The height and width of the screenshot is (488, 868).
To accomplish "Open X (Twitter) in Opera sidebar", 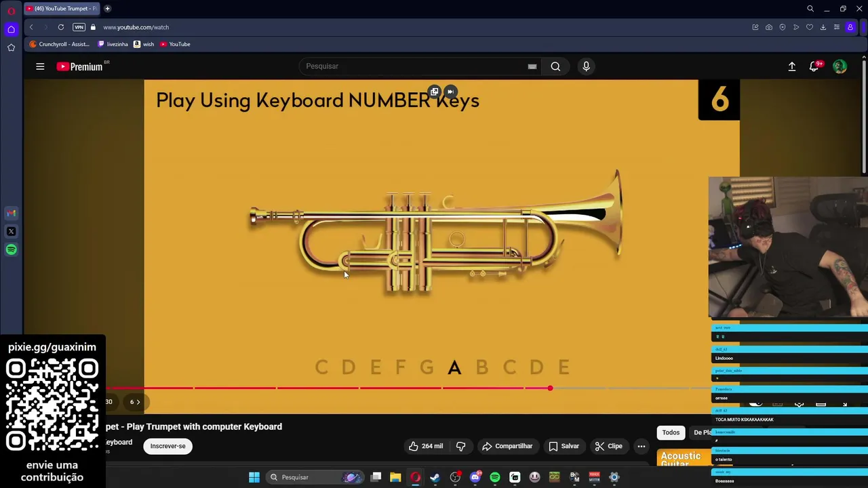I will coord(11,231).
